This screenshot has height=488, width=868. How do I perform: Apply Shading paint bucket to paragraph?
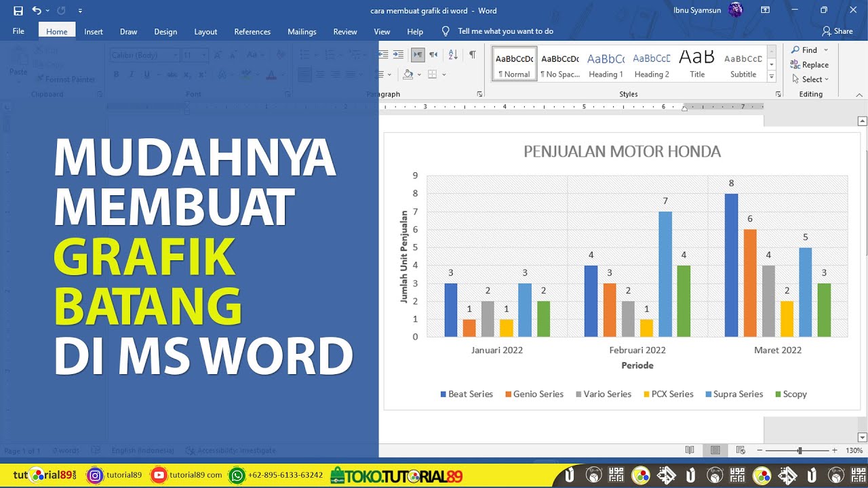tap(408, 75)
